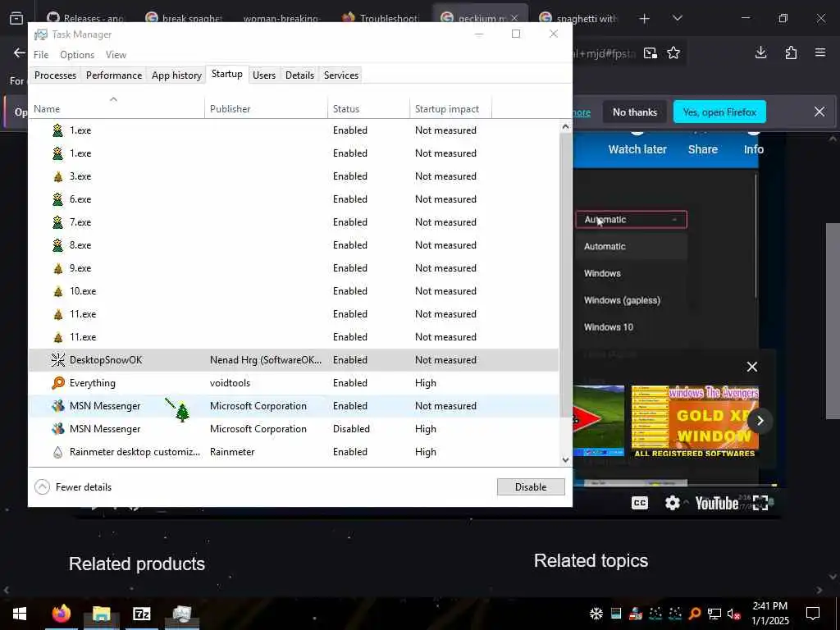The width and height of the screenshot is (840, 630).
Task: Switch to the Users tab
Action: [264, 75]
